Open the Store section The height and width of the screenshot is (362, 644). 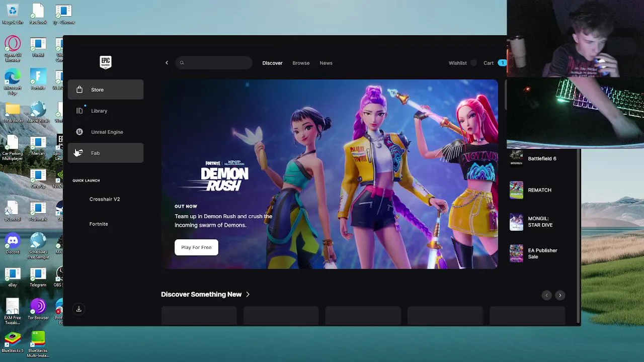(x=106, y=89)
